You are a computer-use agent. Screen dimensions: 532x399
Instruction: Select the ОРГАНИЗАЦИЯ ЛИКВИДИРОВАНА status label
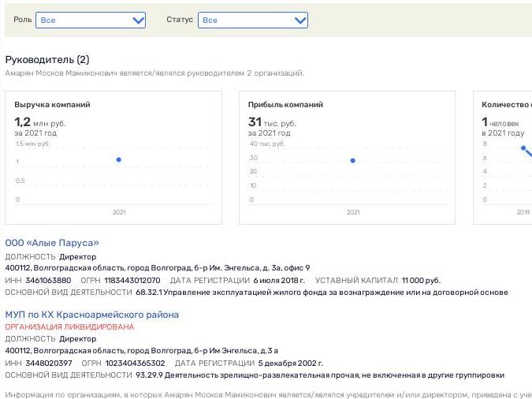tap(69, 327)
